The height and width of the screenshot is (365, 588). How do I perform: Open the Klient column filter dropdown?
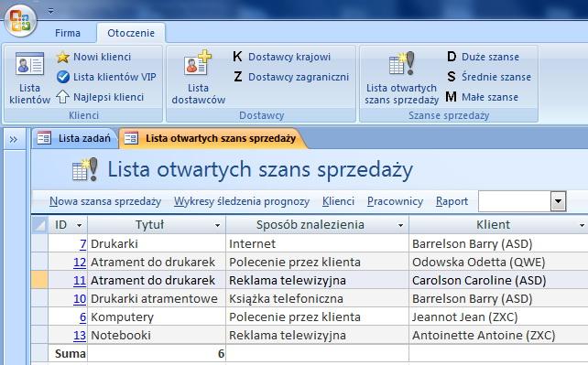click(x=582, y=225)
